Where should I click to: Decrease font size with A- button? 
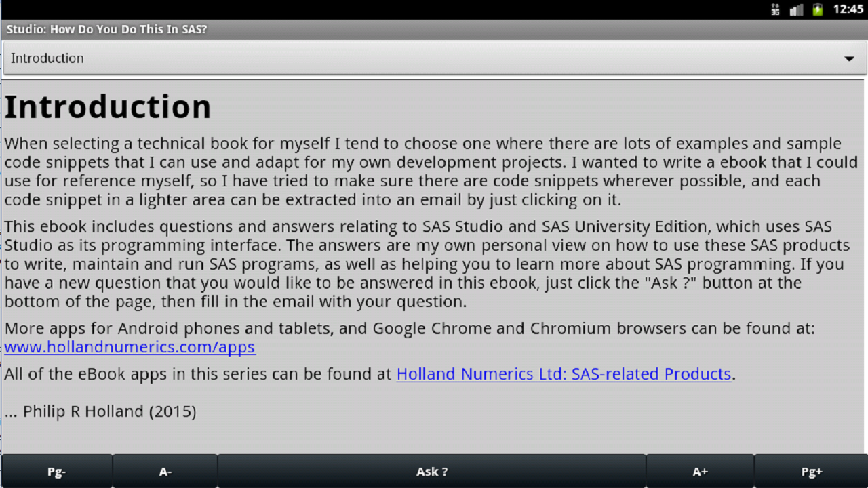coord(165,472)
